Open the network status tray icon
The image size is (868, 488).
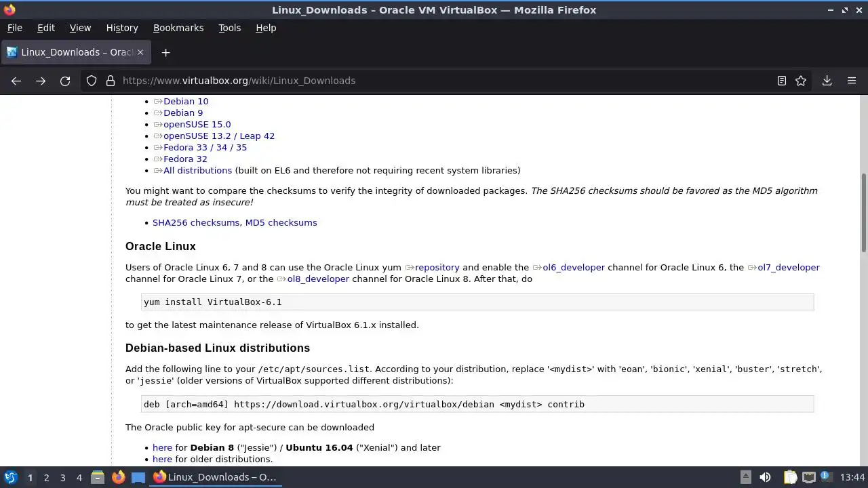808,477
